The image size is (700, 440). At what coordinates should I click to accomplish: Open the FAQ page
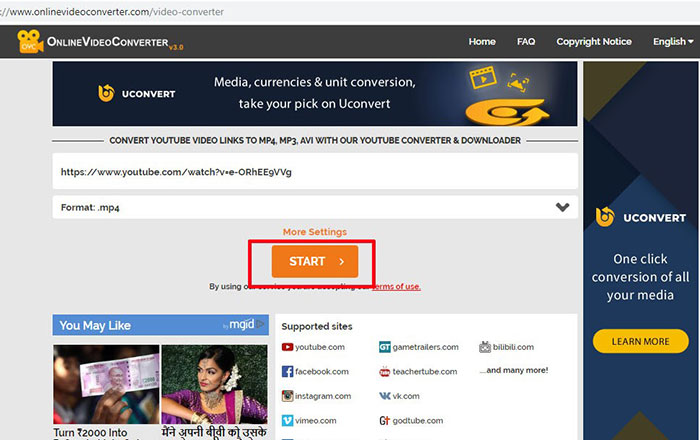[x=526, y=42]
